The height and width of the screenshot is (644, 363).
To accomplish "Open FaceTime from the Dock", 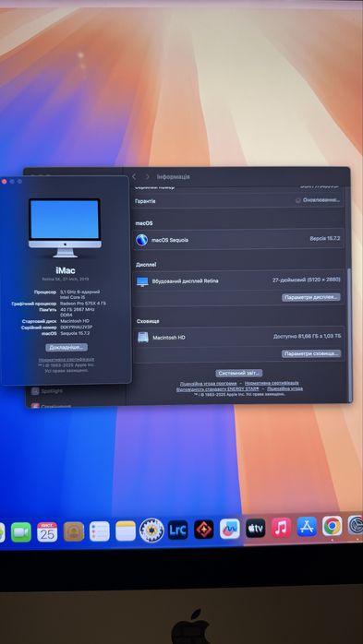I will (21, 531).
